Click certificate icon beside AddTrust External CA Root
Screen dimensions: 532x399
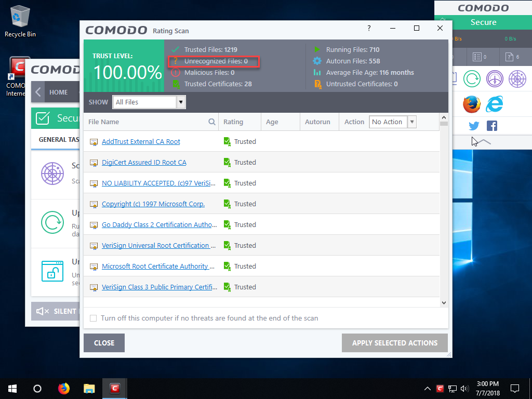pyautogui.click(x=94, y=142)
